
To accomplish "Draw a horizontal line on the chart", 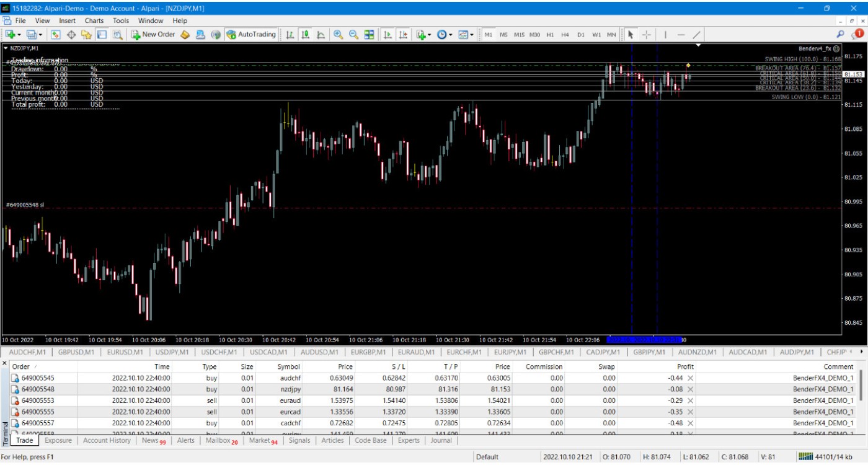I will point(681,35).
